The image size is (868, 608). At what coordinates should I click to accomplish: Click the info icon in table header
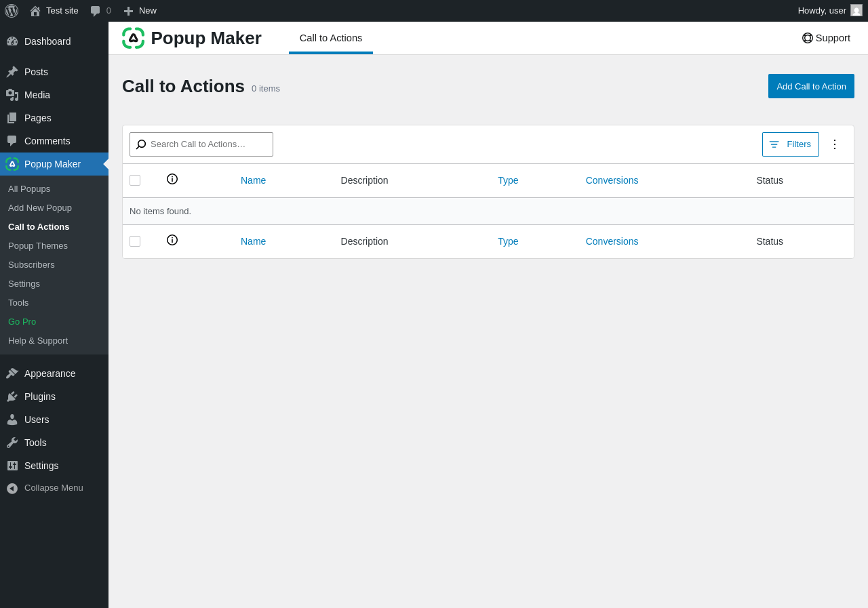tap(172, 179)
